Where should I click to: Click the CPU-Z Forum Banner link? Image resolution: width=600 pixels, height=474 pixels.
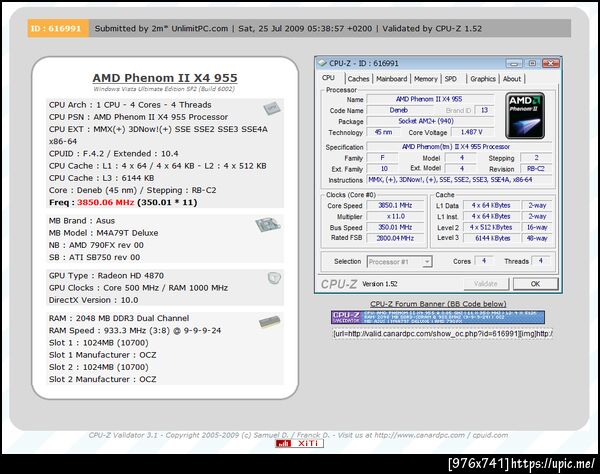click(x=438, y=304)
